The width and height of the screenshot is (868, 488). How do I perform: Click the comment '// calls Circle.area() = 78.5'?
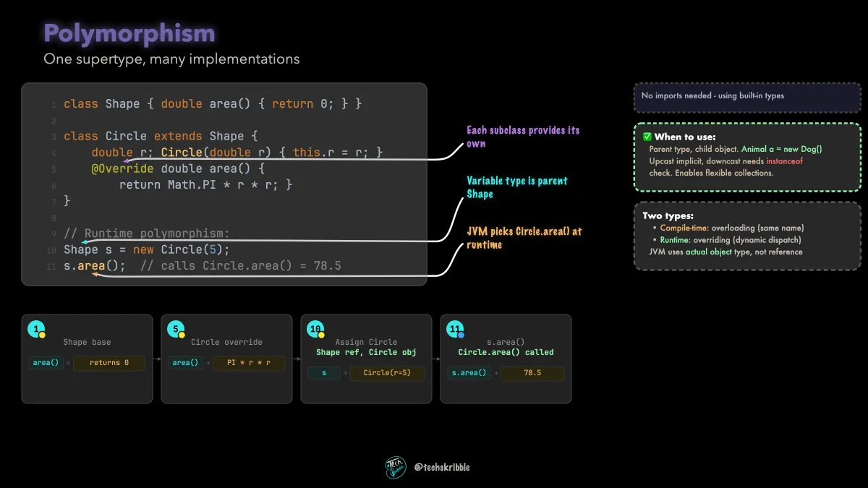pos(241,266)
